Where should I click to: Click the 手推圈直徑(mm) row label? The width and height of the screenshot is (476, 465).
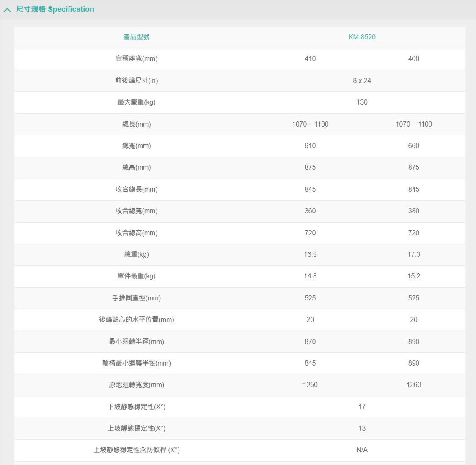click(x=136, y=298)
